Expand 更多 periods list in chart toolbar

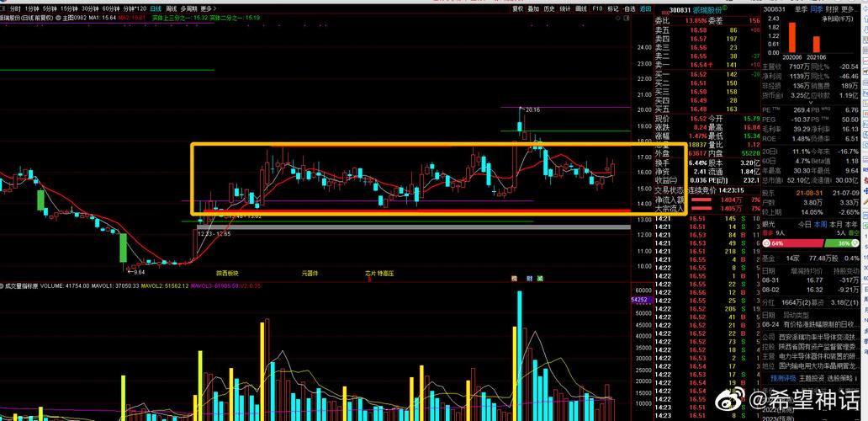point(207,9)
